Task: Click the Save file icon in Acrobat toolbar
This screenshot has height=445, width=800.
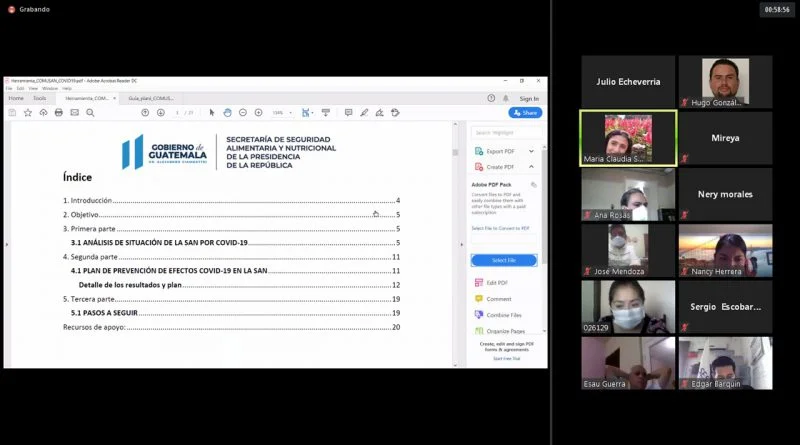Action: pos(12,113)
